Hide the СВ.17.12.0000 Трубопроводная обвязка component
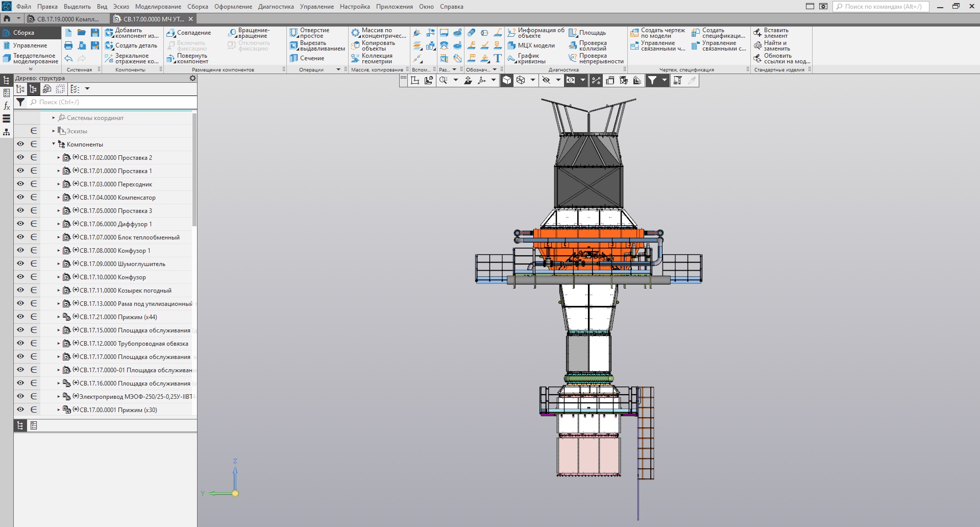Viewport: 980px width, 527px height. [20, 343]
